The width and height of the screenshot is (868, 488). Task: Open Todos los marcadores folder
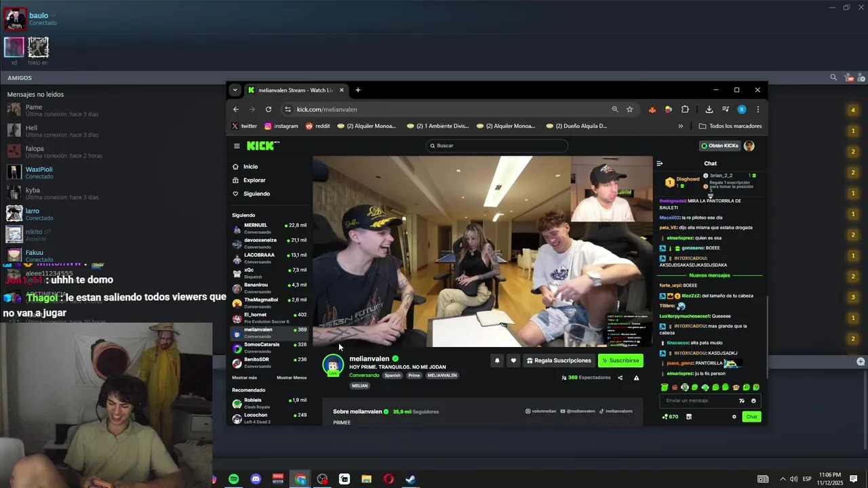[730, 126]
